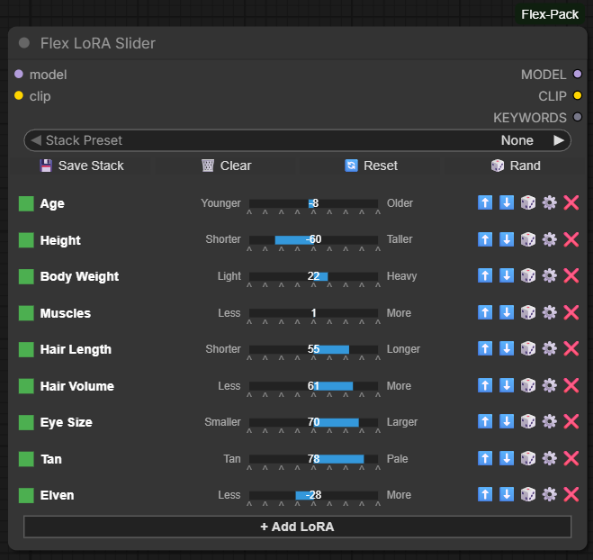Randomize the Height slider value
The image size is (593, 560).
528,239
